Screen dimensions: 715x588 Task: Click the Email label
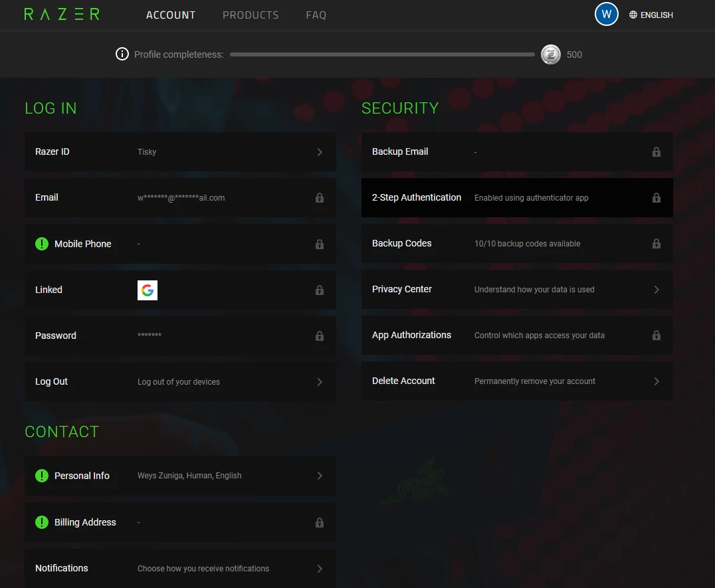[47, 198]
